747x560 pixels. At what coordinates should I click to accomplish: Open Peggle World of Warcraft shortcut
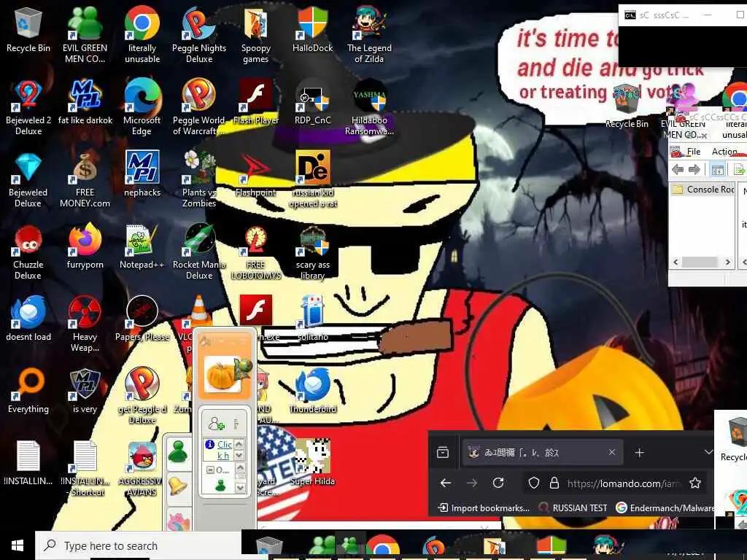coord(199,106)
